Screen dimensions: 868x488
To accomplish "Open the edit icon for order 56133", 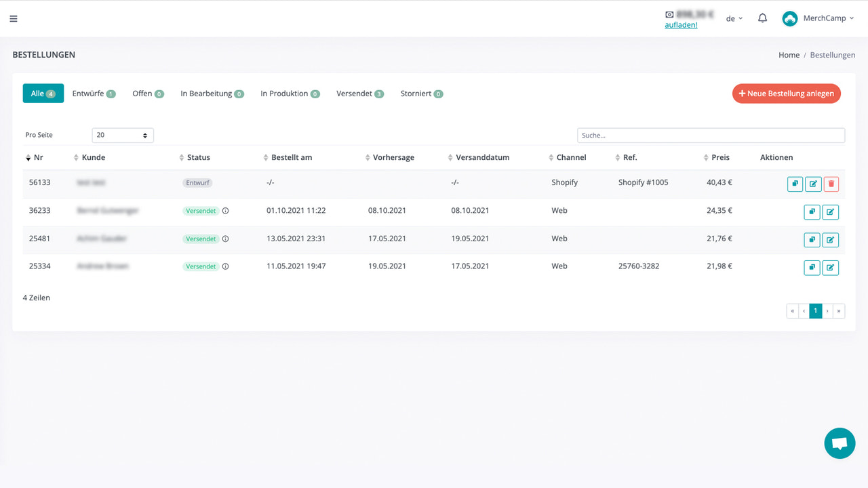I will point(813,183).
